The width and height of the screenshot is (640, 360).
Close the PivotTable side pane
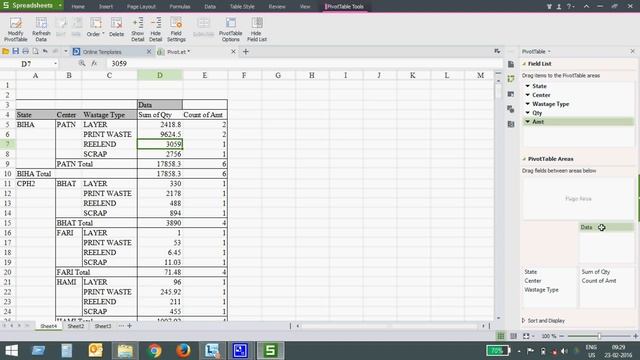click(x=633, y=51)
